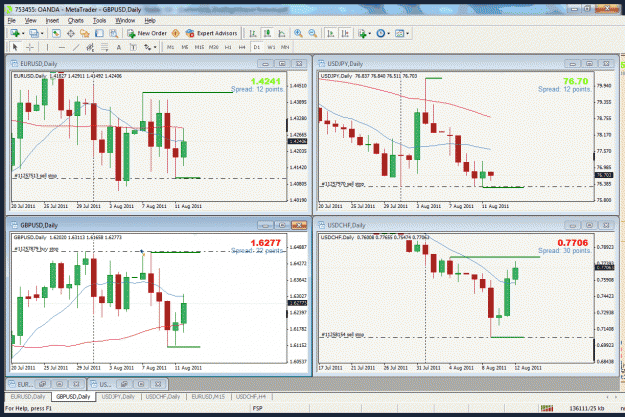625x417 pixels.
Task: Select the Cursor arrow tool
Action: pyautogui.click(x=15, y=47)
